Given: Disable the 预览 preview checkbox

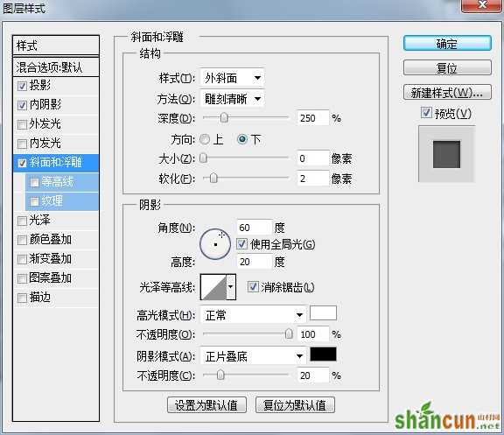Looking at the screenshot, I should click(x=426, y=113).
